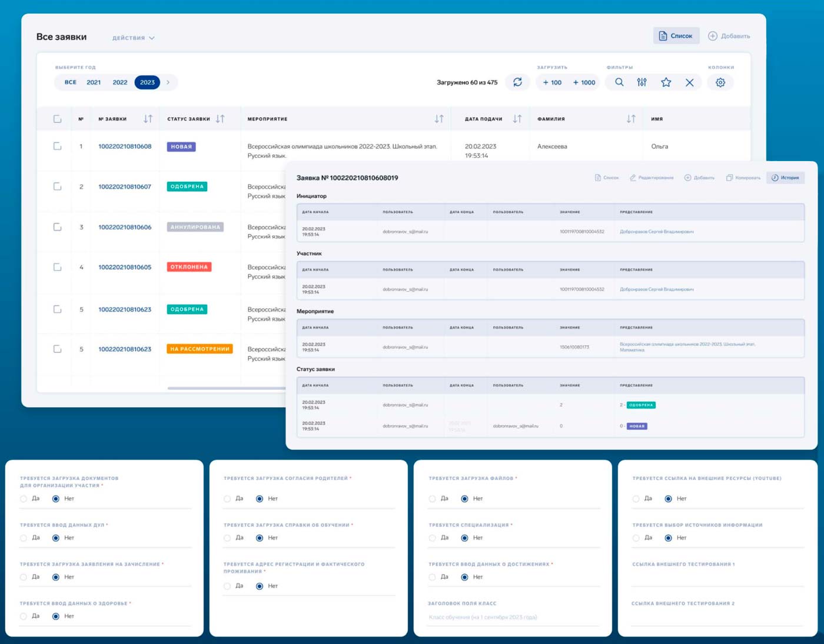The height and width of the screenshot is (644, 824).
Task: Select Да for загрузка файлов
Action: [x=432, y=499]
